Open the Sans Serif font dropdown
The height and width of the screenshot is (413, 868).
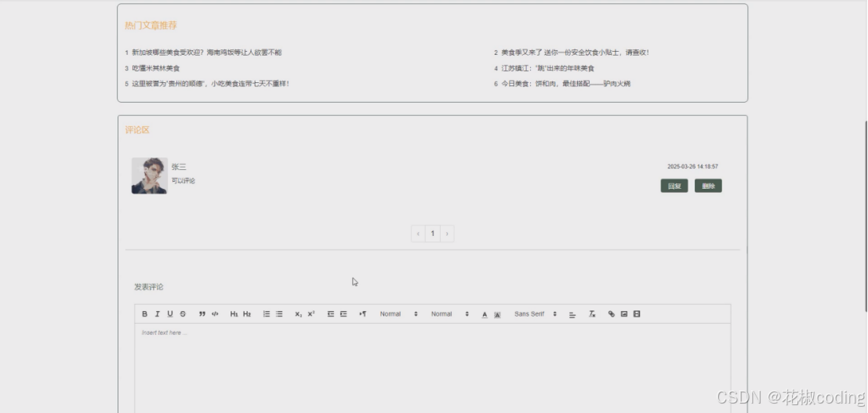click(536, 314)
